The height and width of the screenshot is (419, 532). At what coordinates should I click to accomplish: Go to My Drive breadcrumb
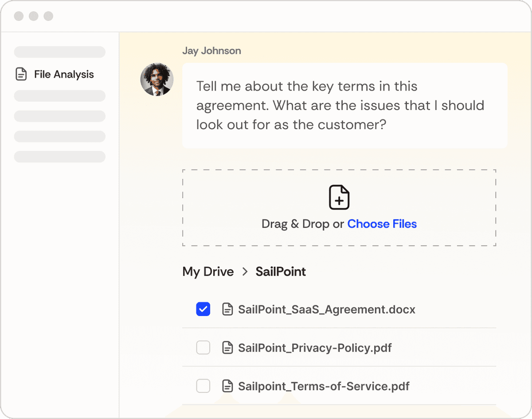(x=208, y=272)
